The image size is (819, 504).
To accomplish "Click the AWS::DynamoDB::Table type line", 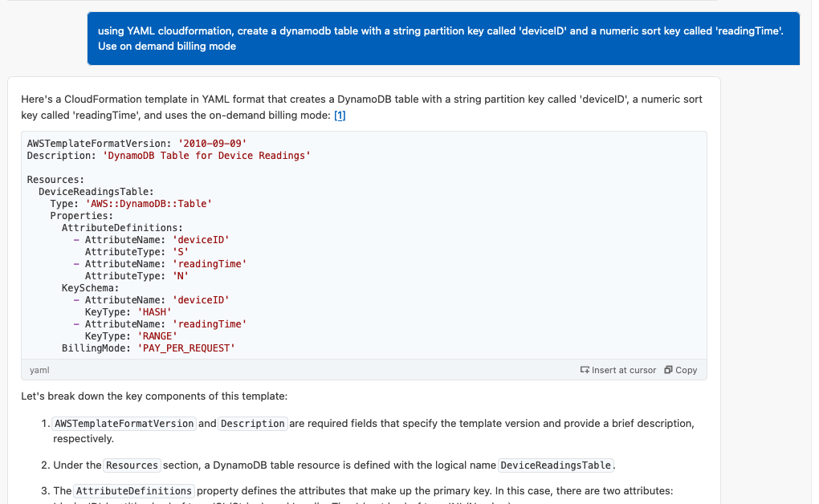I will point(132,203).
